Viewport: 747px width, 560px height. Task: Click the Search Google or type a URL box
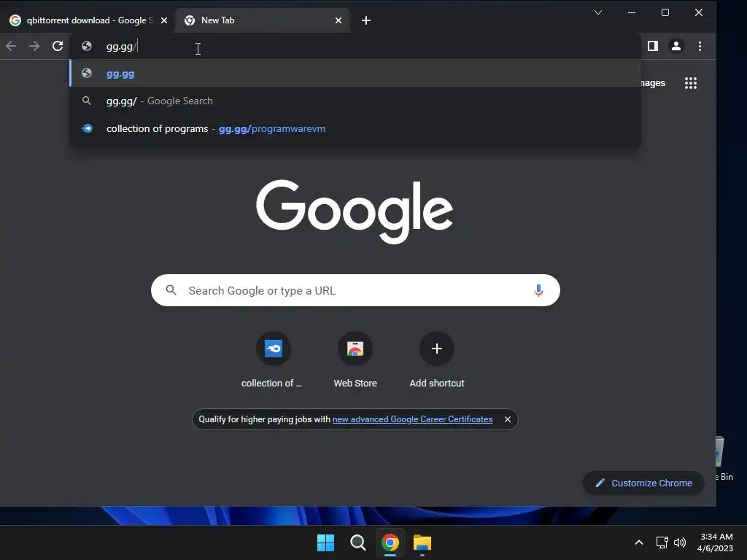(355, 290)
